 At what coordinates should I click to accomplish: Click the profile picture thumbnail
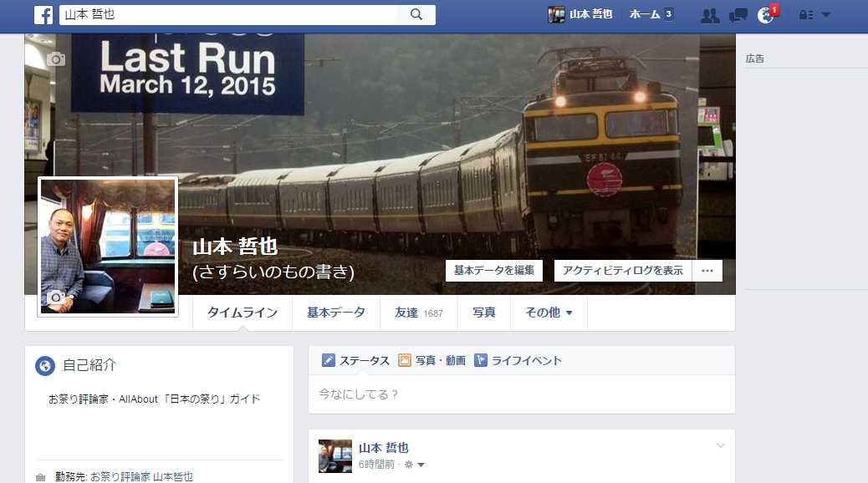[108, 247]
